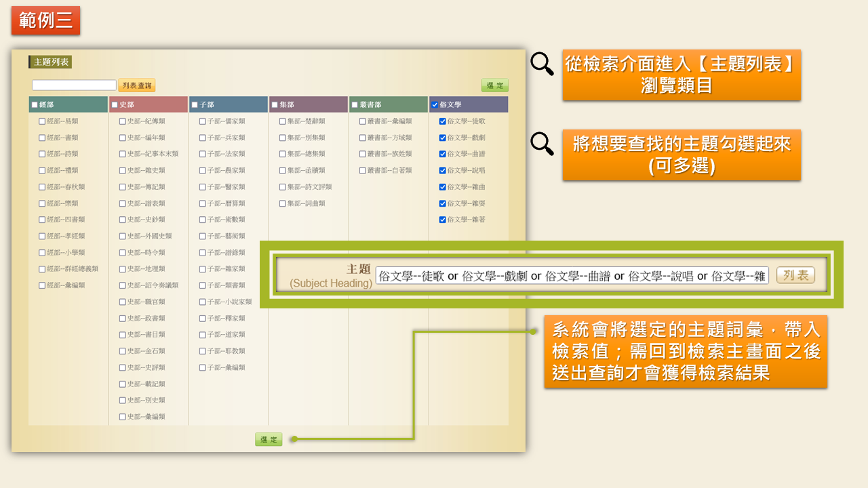Uncheck the 俗文學--戲劇 checkbox
The image size is (868, 488).
(443, 138)
